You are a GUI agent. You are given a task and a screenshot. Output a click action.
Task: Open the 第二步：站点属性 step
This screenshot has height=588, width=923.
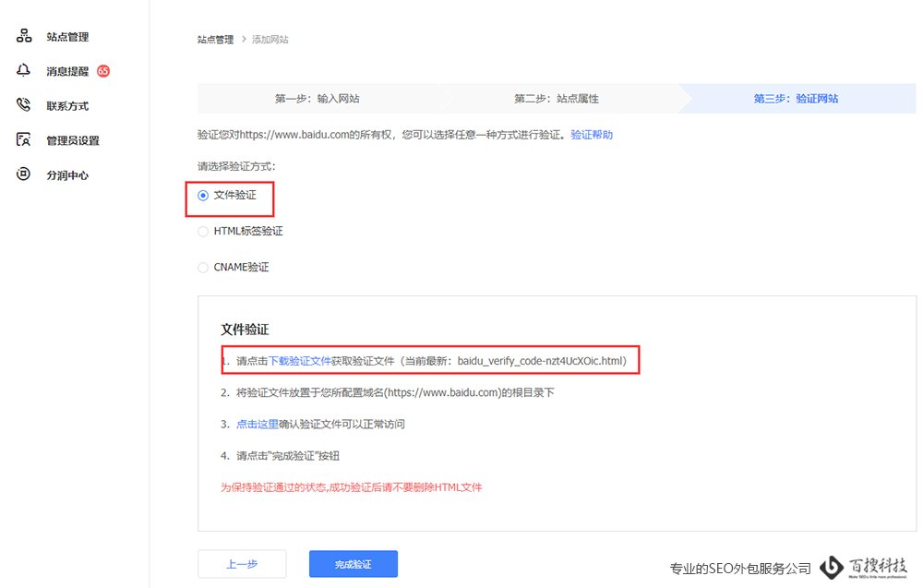pos(557,99)
